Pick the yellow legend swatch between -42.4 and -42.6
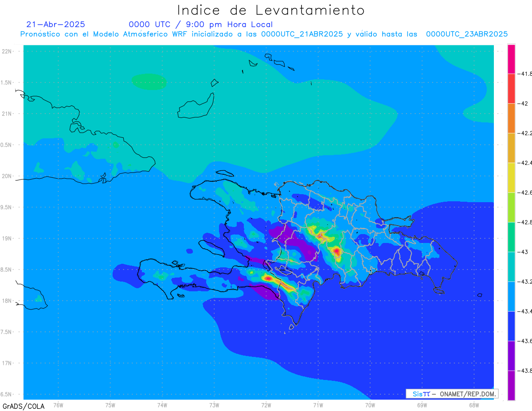532x411 pixels. click(x=511, y=178)
